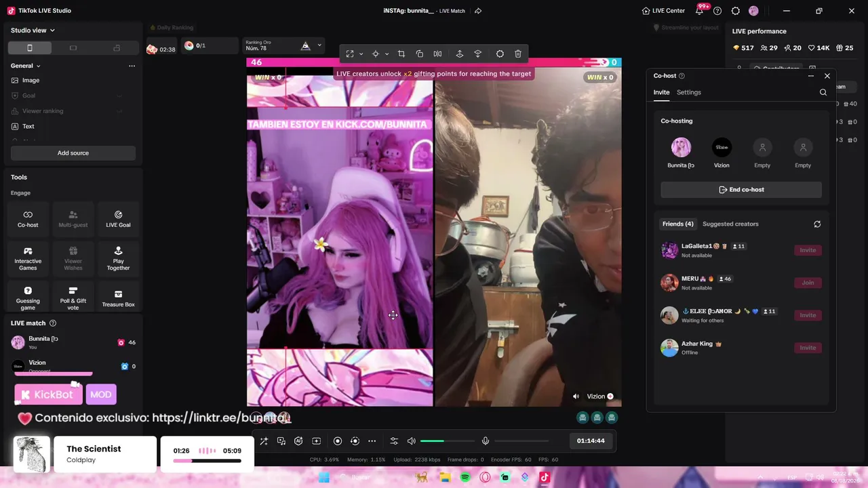Flip the selected source horizontally
This screenshot has height=488, width=868.
(x=437, y=54)
